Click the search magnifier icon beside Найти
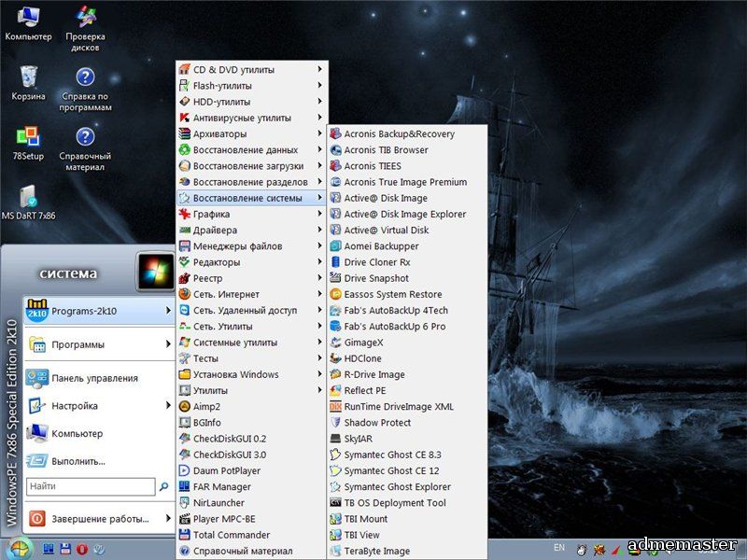This screenshot has height=560, width=747. coord(164,486)
